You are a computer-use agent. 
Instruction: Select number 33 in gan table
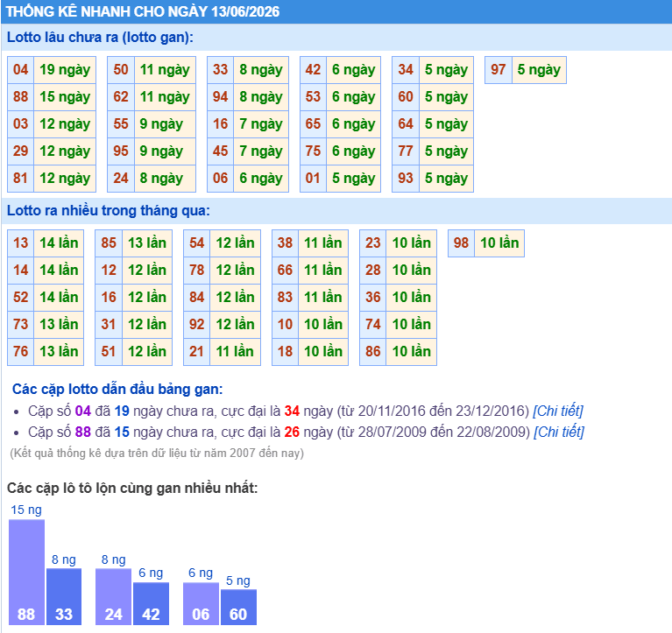[220, 70]
